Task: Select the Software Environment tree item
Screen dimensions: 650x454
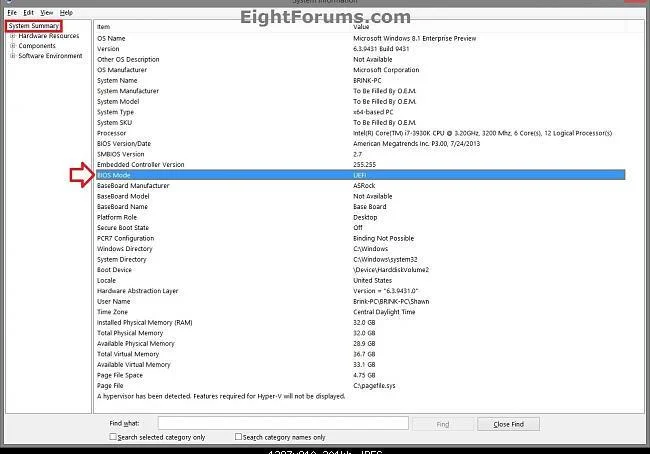Action: [x=50, y=56]
